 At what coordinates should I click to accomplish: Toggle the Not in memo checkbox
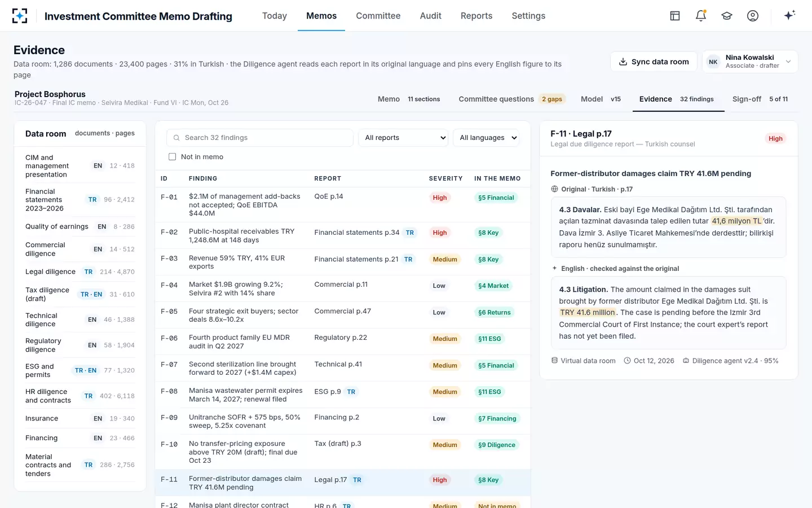point(172,156)
